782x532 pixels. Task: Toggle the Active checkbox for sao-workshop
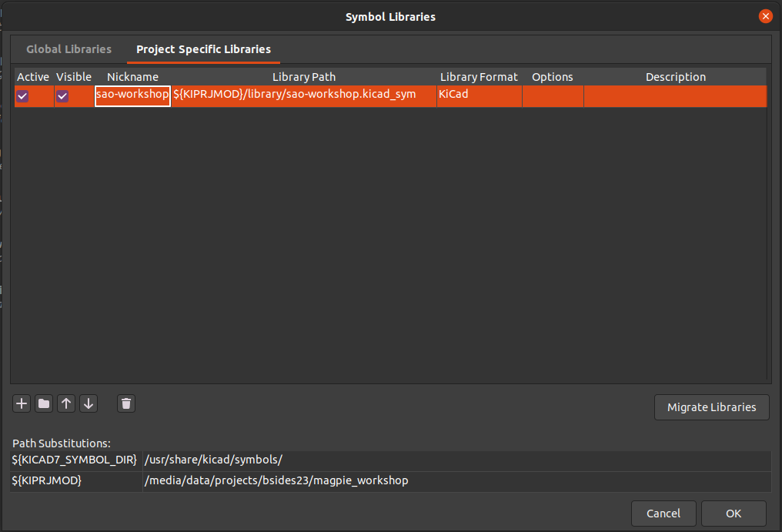[x=22, y=95]
